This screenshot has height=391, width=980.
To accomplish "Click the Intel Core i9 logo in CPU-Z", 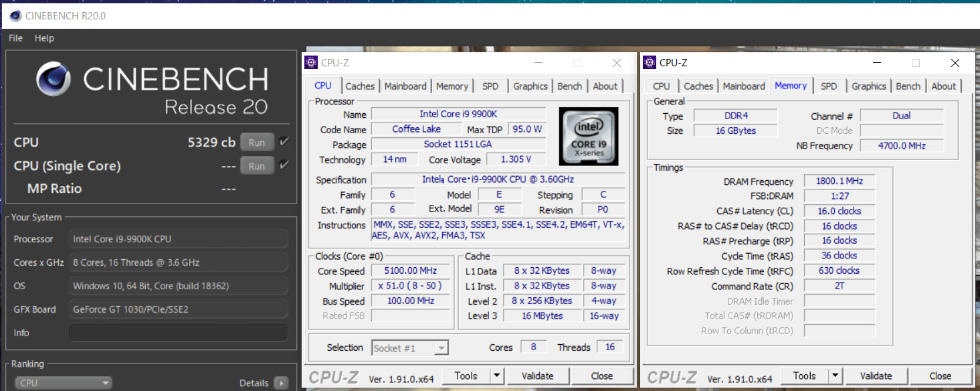I will coord(587,136).
